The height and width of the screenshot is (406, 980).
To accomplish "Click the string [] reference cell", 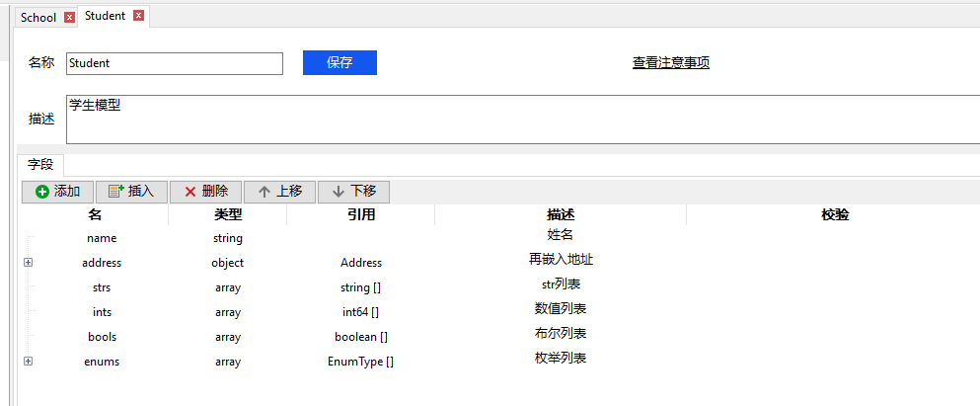I will [x=361, y=287].
